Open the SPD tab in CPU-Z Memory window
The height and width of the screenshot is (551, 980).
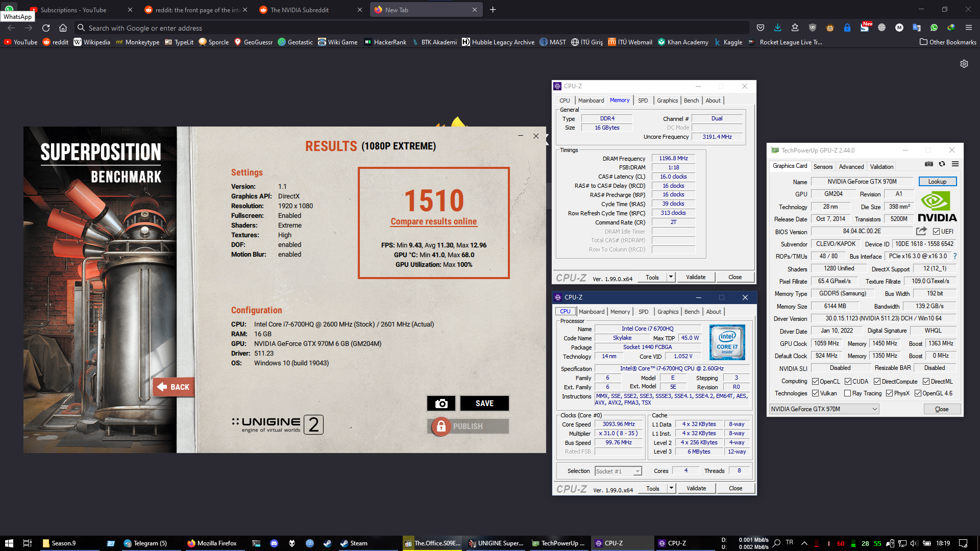(x=643, y=101)
